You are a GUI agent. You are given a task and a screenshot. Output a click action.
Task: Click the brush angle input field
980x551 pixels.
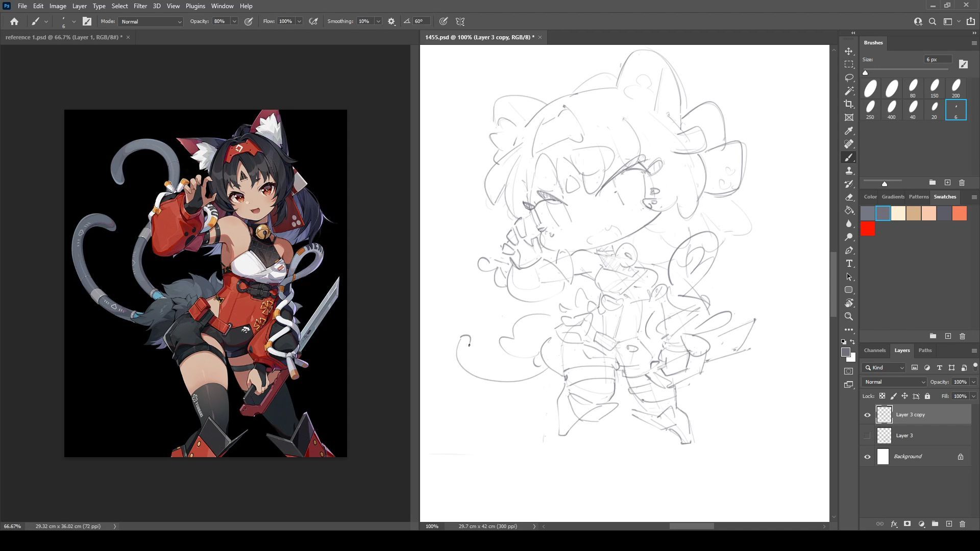point(421,21)
